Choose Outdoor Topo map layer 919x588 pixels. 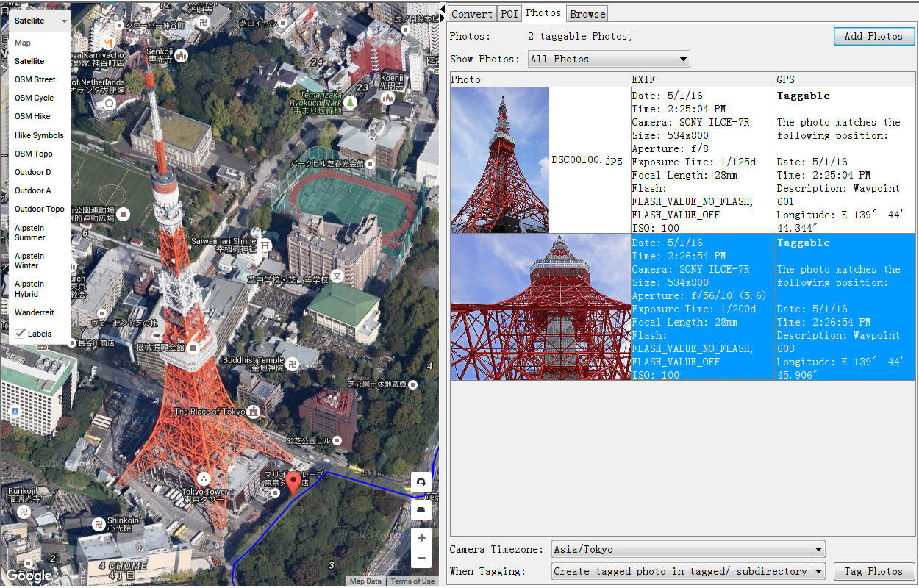40,209
